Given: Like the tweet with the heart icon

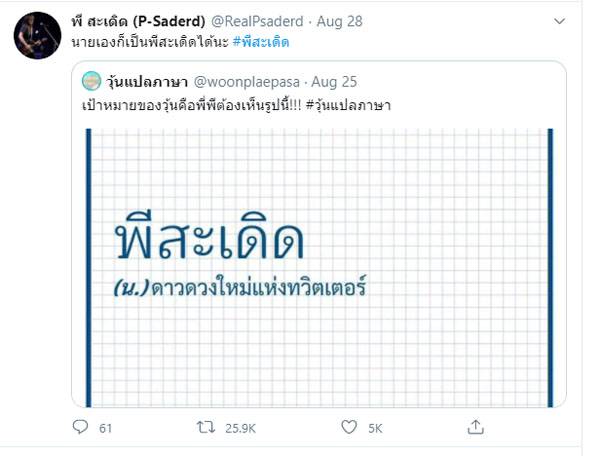Looking at the screenshot, I should point(349,427).
